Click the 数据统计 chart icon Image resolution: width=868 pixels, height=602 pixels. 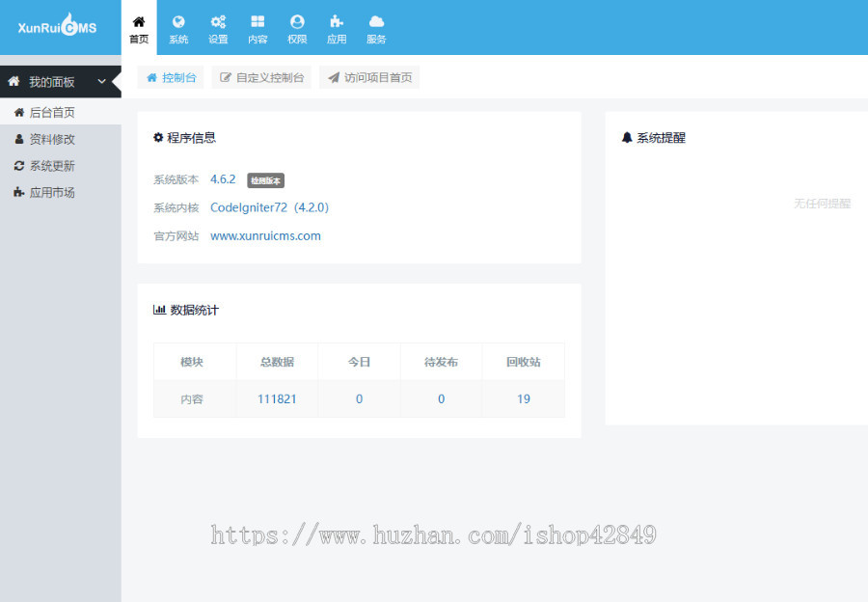[x=159, y=310]
